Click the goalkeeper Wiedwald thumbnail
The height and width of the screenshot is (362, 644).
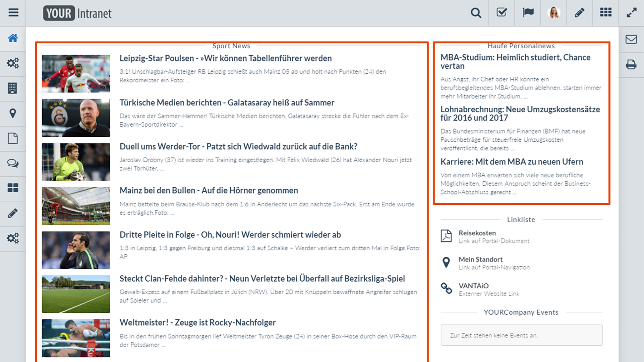pyautogui.click(x=76, y=162)
